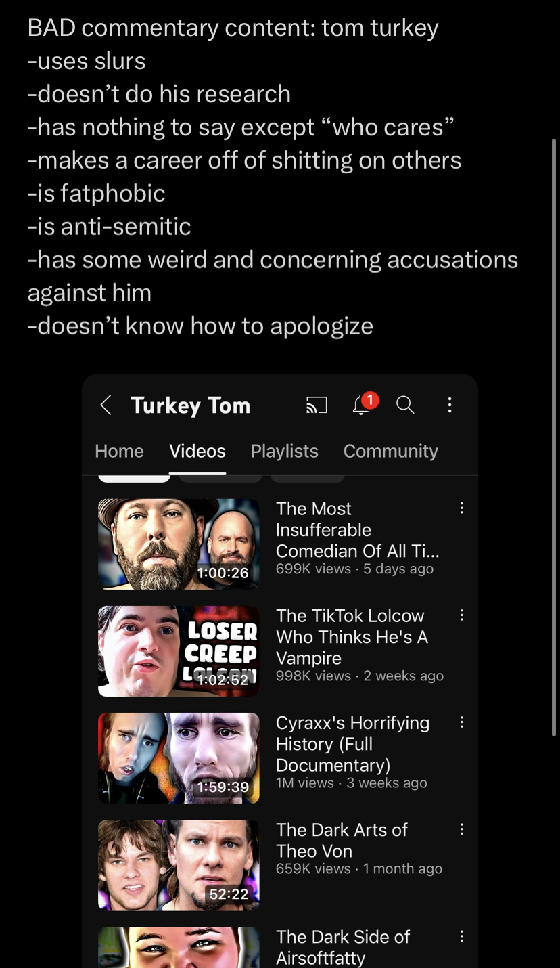Image resolution: width=560 pixels, height=968 pixels.
Task: Tap the search magnifier icon
Action: 405,405
